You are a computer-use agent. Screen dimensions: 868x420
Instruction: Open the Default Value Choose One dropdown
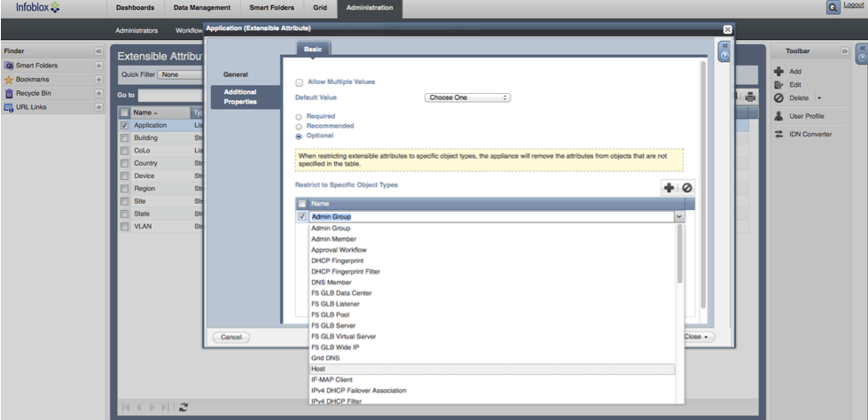467,97
